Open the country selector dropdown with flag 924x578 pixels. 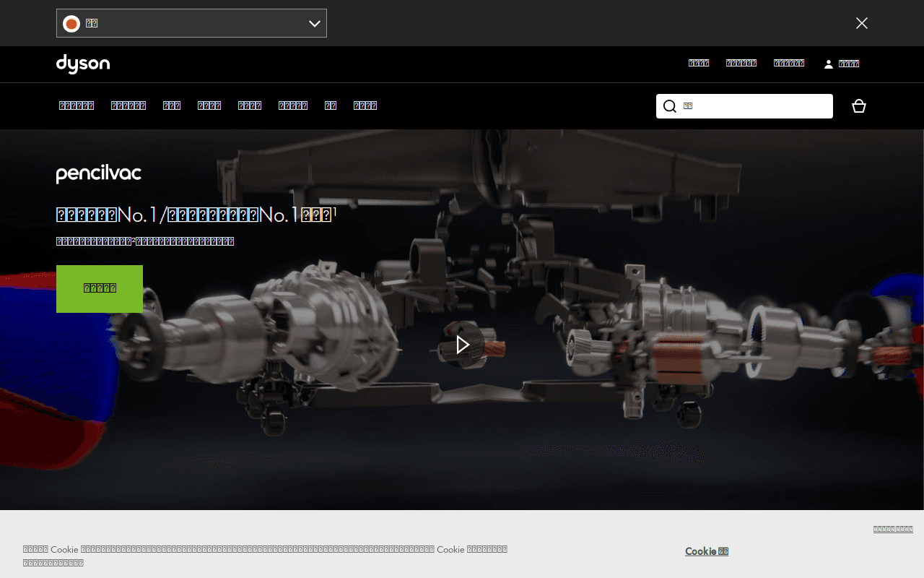[x=191, y=23]
